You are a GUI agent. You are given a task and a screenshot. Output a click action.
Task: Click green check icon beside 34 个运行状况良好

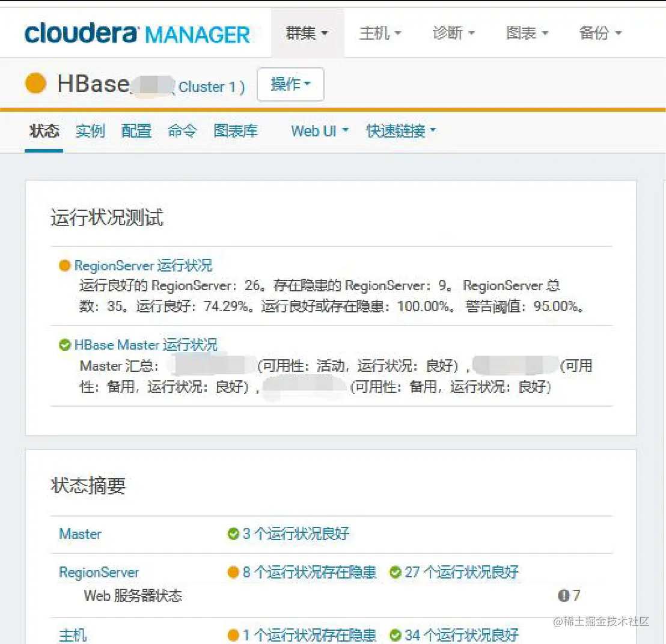click(396, 636)
